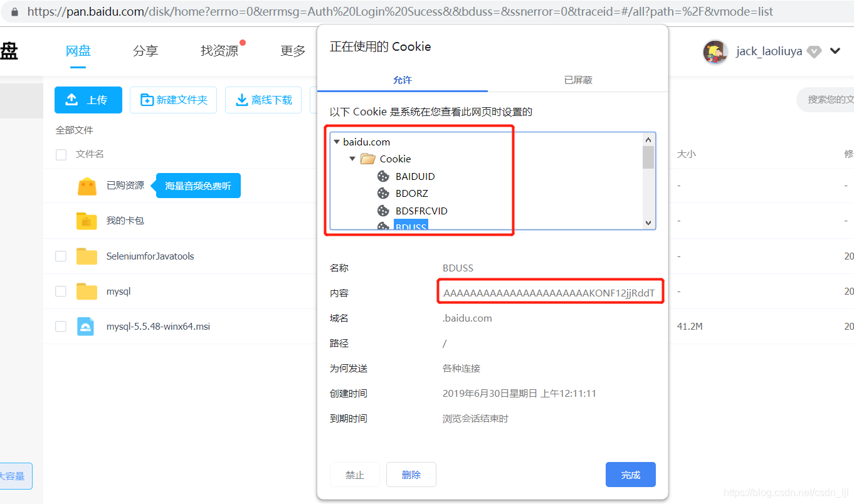Click the 大小 column header
This screenshot has width=854, height=504.
click(x=687, y=154)
